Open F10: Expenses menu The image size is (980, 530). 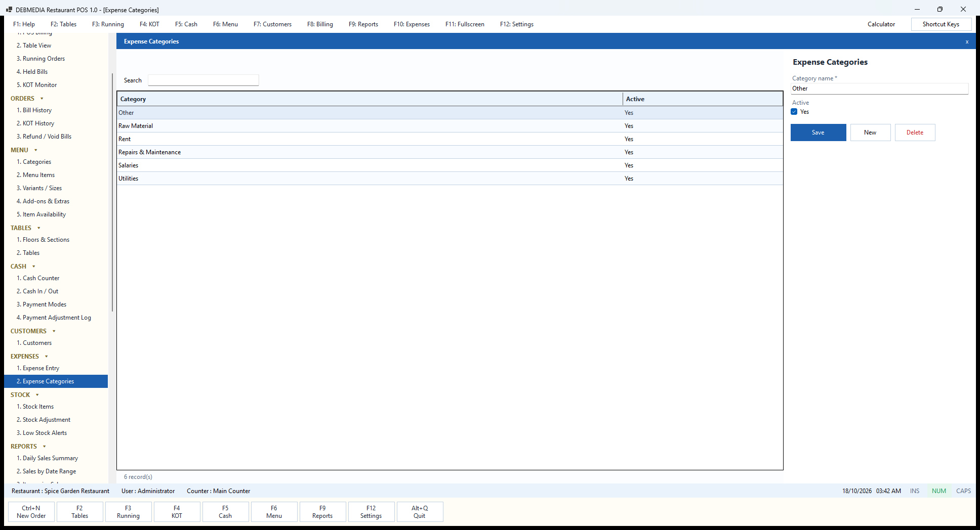412,24
